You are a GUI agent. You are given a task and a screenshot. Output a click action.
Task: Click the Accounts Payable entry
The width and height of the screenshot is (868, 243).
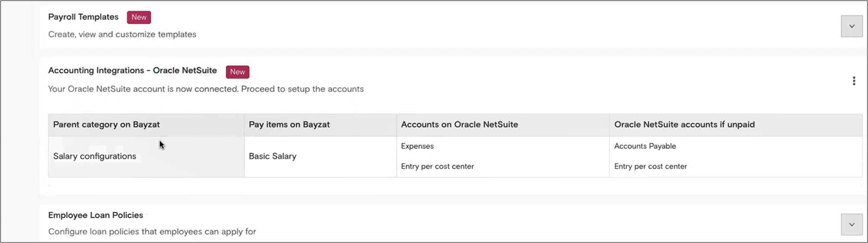[x=645, y=146]
